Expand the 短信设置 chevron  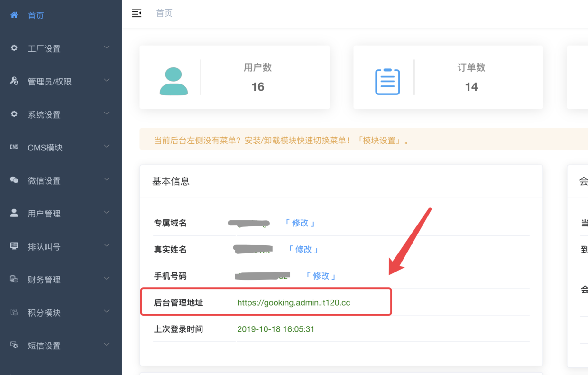click(x=107, y=344)
